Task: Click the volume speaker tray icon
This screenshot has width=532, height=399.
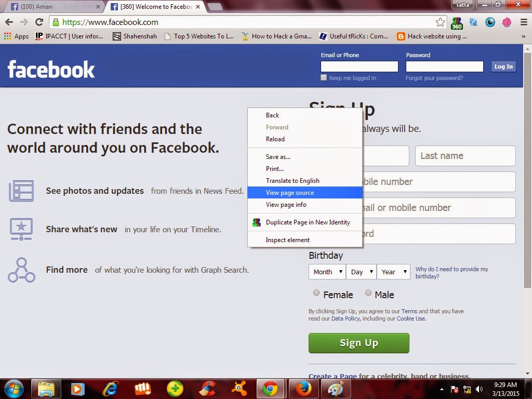Action: (x=479, y=389)
